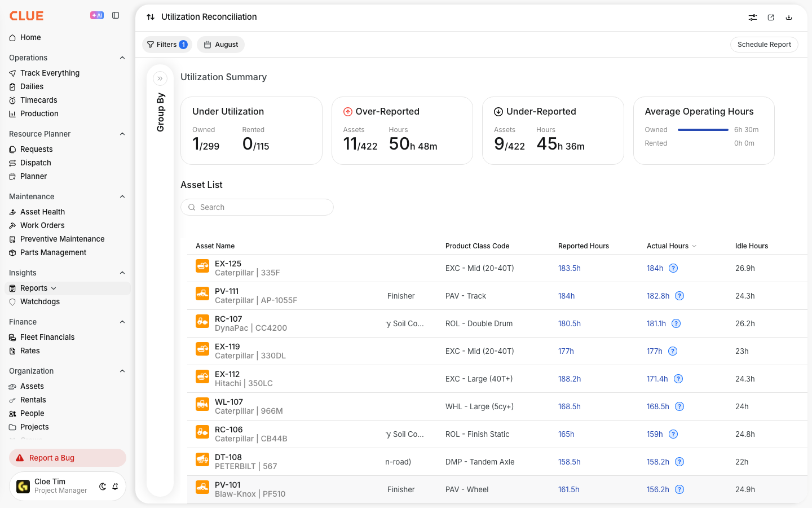Expand the Group By panel arrows
Screen dimensions: 812x508
(160, 78)
